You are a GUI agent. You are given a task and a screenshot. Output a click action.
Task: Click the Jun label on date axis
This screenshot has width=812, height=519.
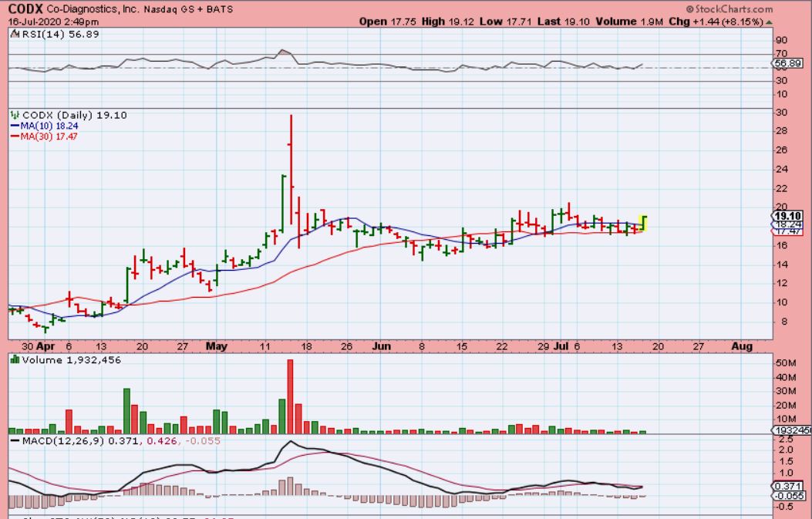[382, 346]
